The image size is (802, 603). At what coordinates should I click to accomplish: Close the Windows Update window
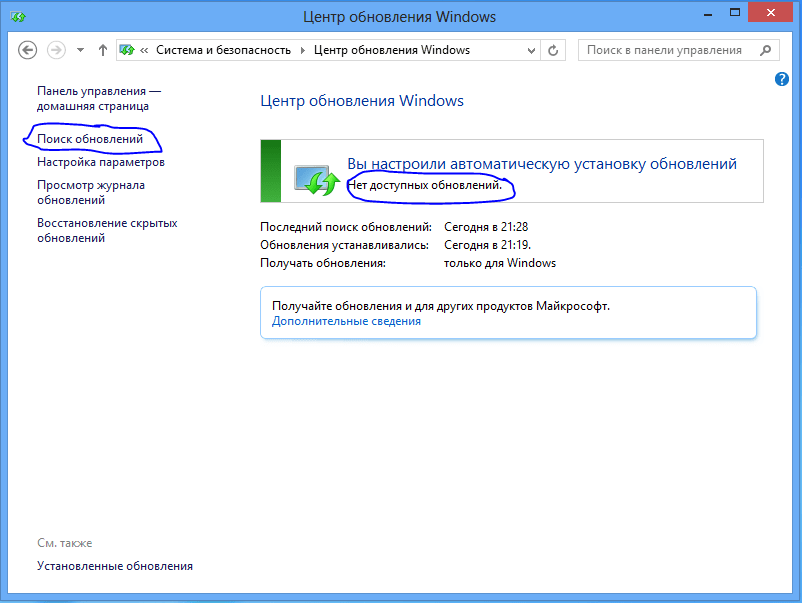[770, 13]
